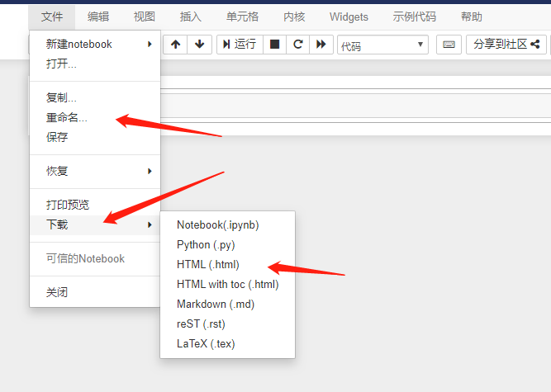
Task: Click 保存 in the file menu
Action: (57, 138)
